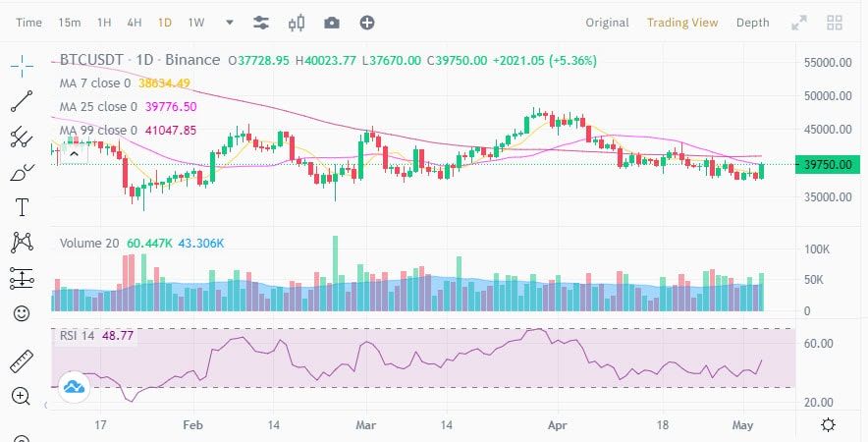This screenshot has width=868, height=442.
Task: Switch to the Depth chart view
Action: pyautogui.click(x=752, y=23)
